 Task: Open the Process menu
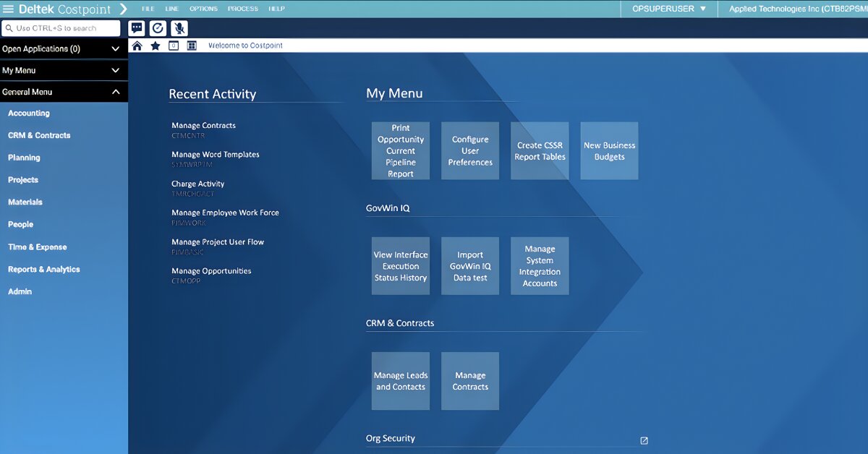tap(242, 9)
